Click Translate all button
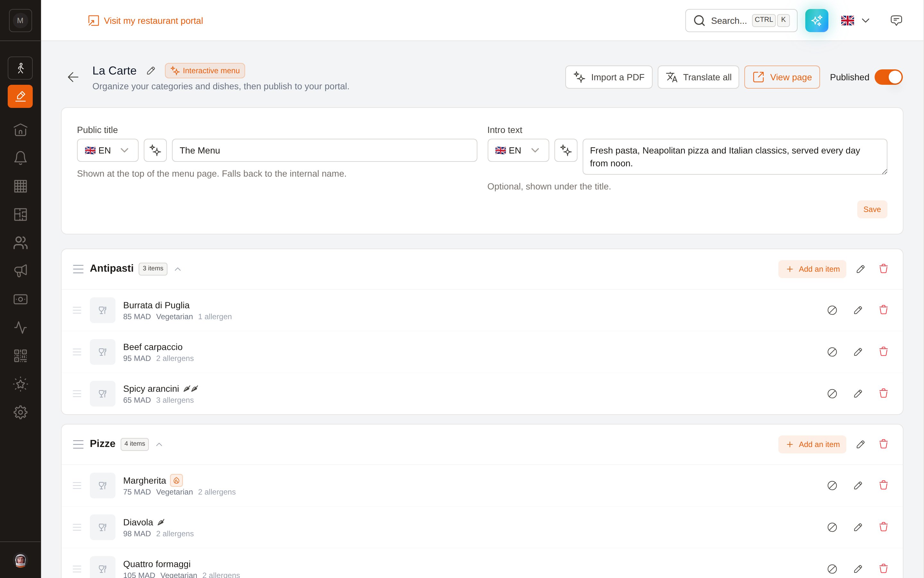This screenshot has width=924, height=578. click(x=698, y=77)
